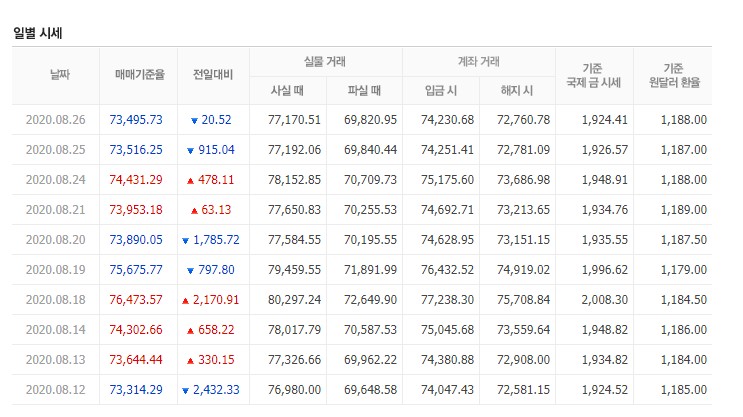Click the down change value 20.52
The height and width of the screenshot is (417, 743).
[x=217, y=119]
